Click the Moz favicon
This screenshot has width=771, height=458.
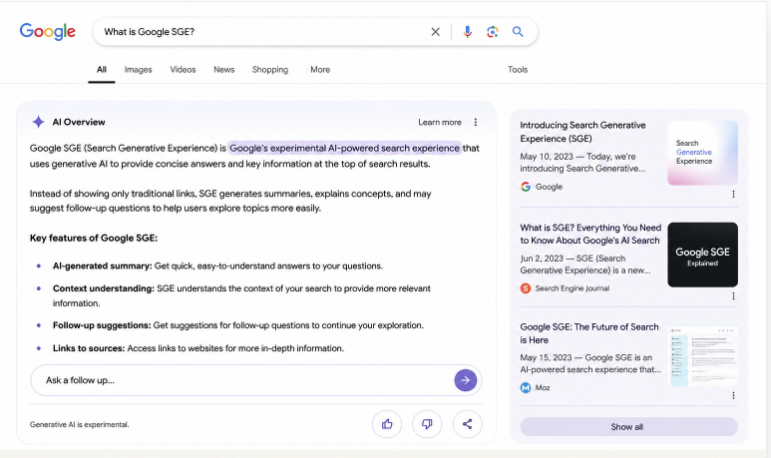526,388
